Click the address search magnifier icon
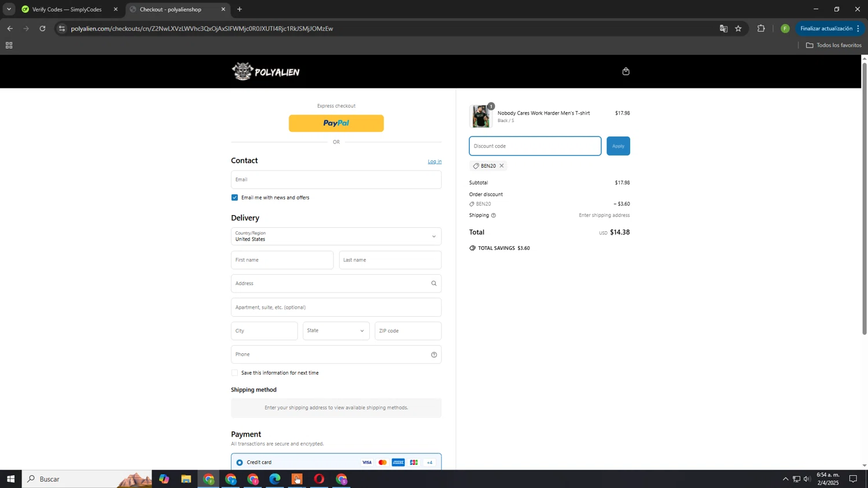 [433, 283]
